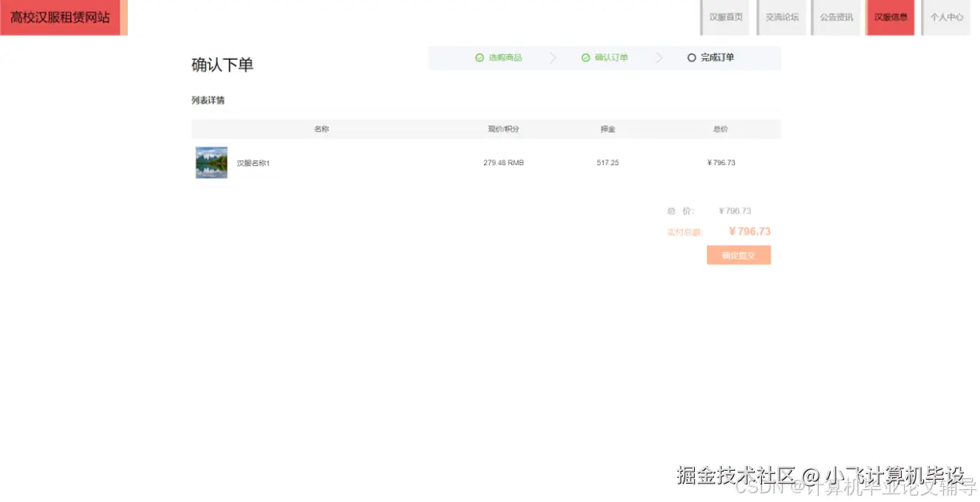Click the 汉服名称1 product name
This screenshot has height=502, width=980.
point(253,164)
